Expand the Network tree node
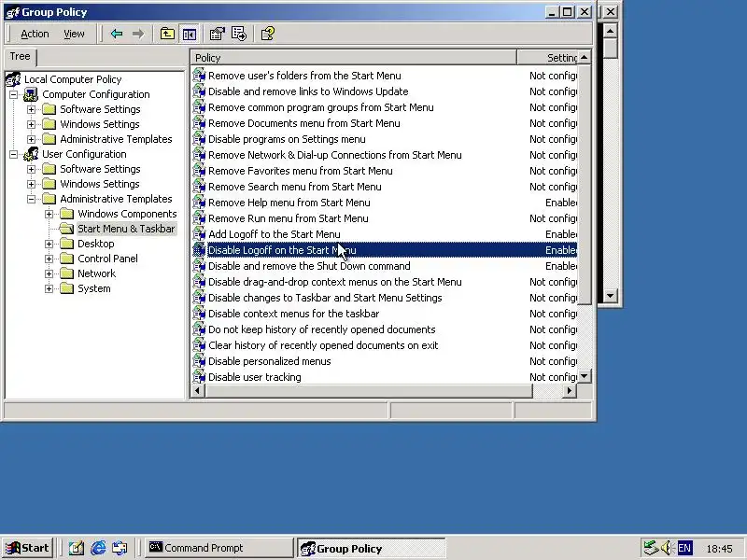Image resolution: width=747 pixels, height=560 pixels. pos(49,273)
